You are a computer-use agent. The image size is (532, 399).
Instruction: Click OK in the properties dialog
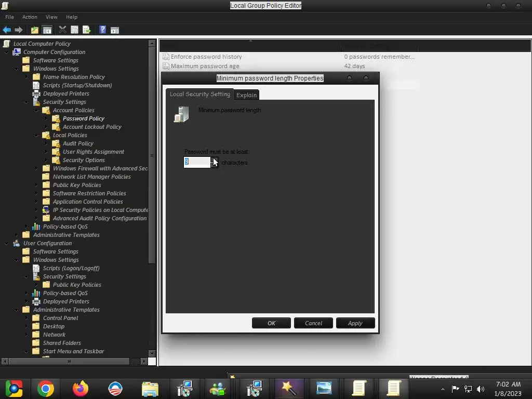coord(271,323)
